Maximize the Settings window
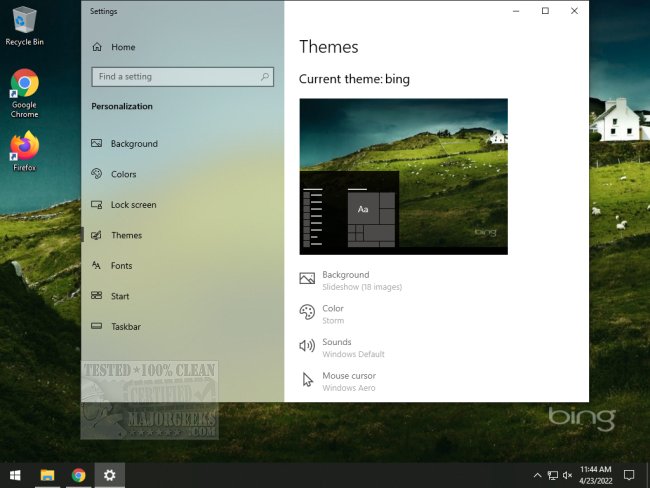 [x=545, y=11]
